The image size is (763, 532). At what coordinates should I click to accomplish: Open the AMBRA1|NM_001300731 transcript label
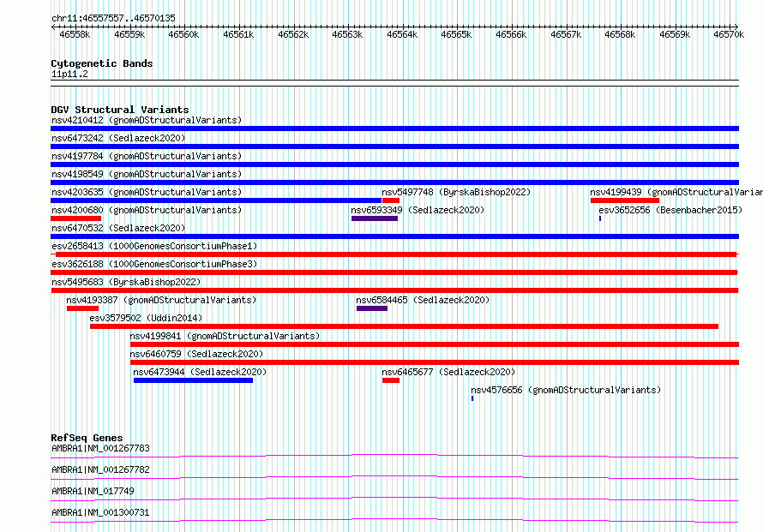pos(100,512)
